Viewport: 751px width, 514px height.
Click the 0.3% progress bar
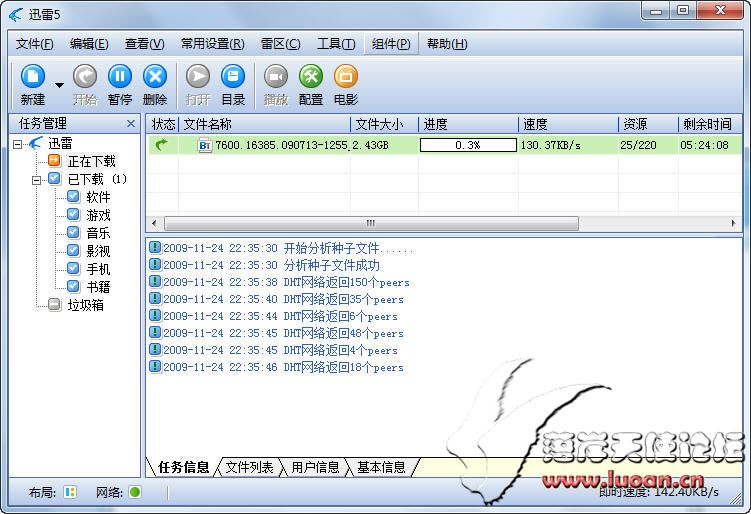(x=468, y=145)
